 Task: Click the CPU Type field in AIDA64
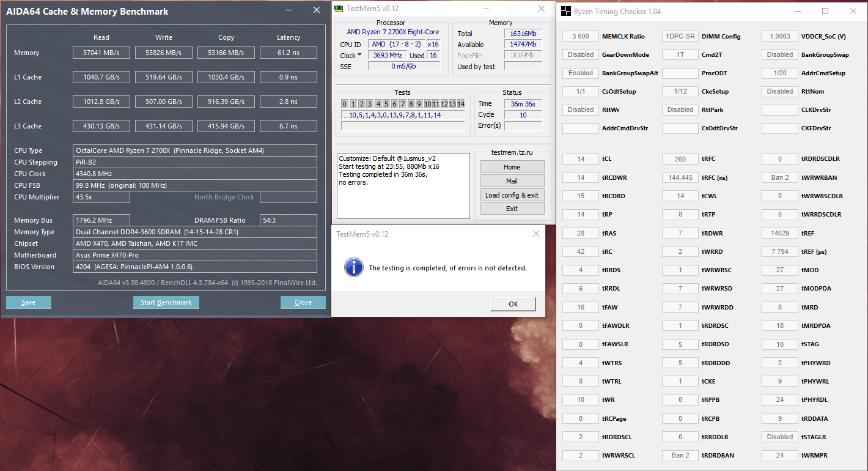click(x=195, y=150)
